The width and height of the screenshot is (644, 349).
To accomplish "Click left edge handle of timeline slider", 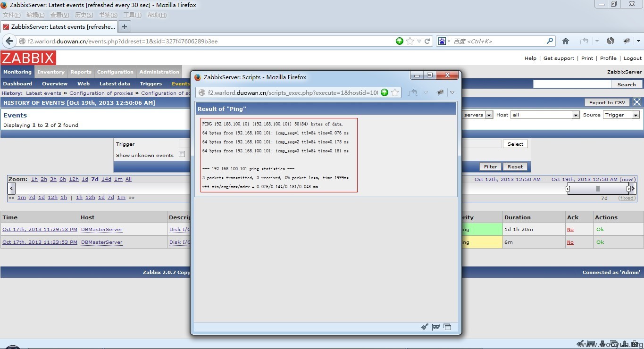I will [568, 189].
